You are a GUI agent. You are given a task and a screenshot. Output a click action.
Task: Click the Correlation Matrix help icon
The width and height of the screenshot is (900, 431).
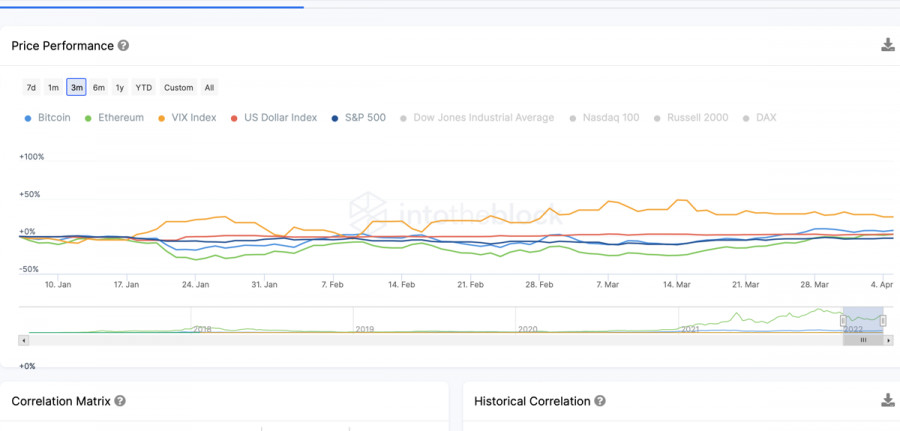(120, 401)
